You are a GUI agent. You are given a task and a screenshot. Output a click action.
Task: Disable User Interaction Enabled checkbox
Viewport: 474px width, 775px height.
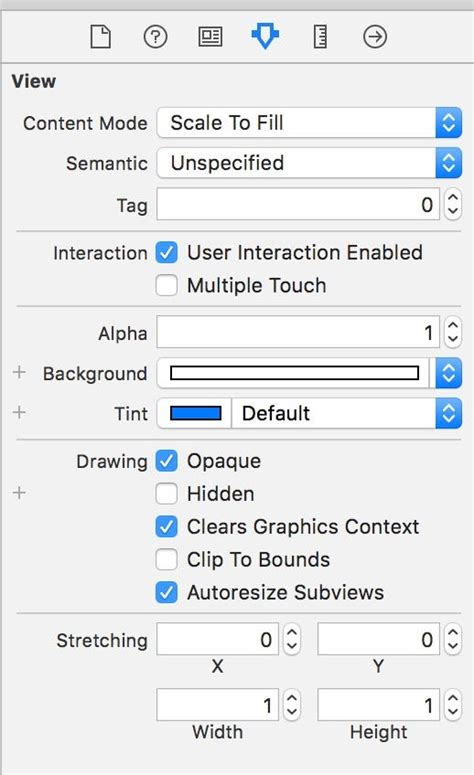tap(167, 253)
